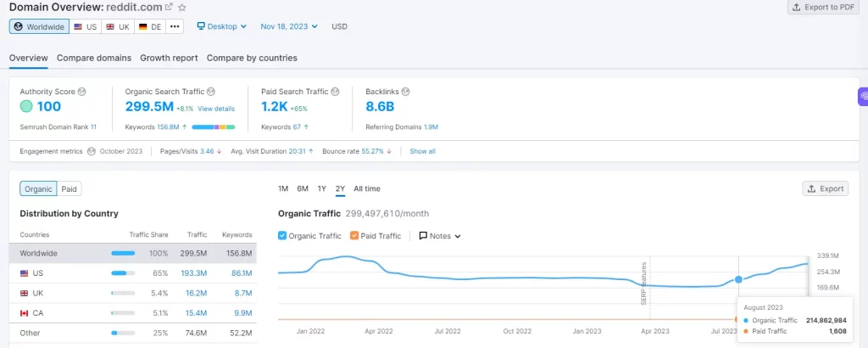This screenshot has height=348, width=868.
Task: Click Show all engagement metrics
Action: click(422, 151)
